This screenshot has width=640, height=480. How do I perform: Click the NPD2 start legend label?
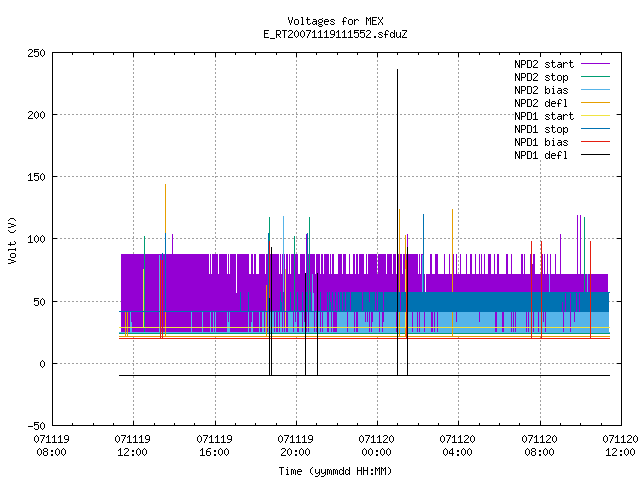[544, 64]
